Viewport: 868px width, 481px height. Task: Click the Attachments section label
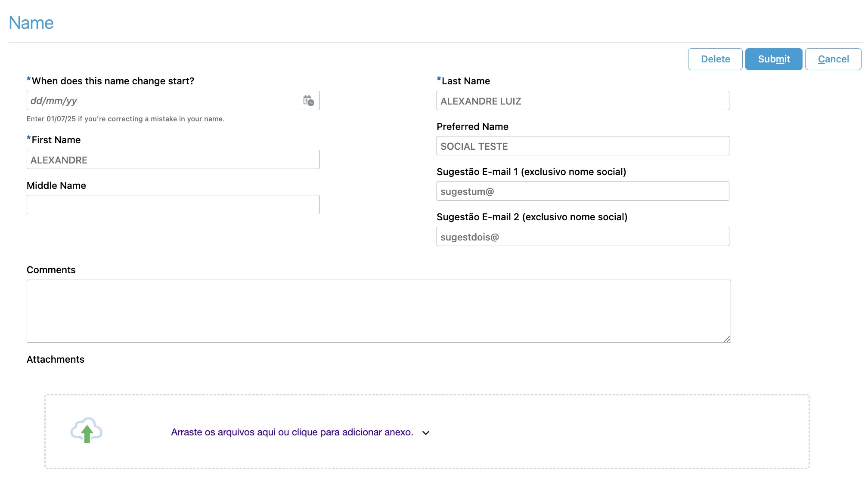pos(56,359)
